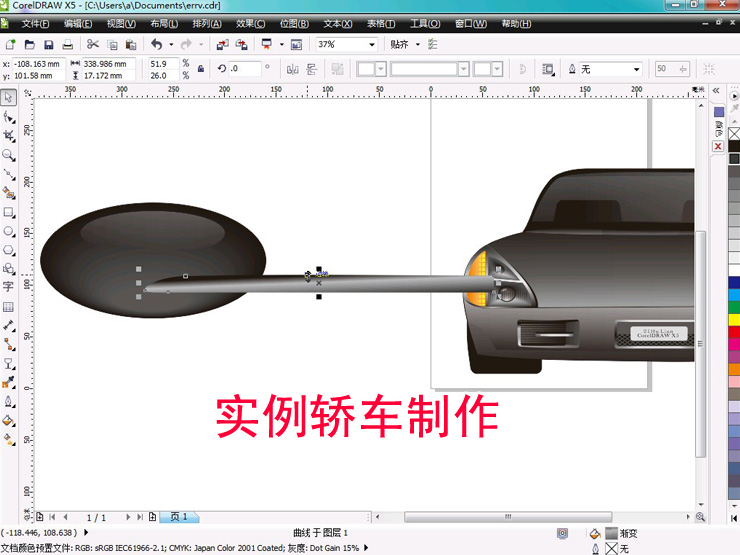
Task: Open the 文件(F) menu
Action: click(x=35, y=23)
